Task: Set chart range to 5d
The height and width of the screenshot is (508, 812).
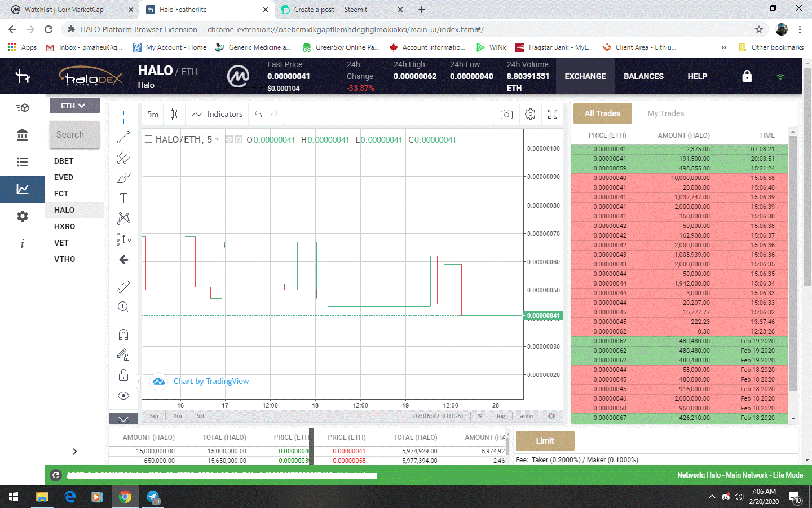Action: pos(200,416)
